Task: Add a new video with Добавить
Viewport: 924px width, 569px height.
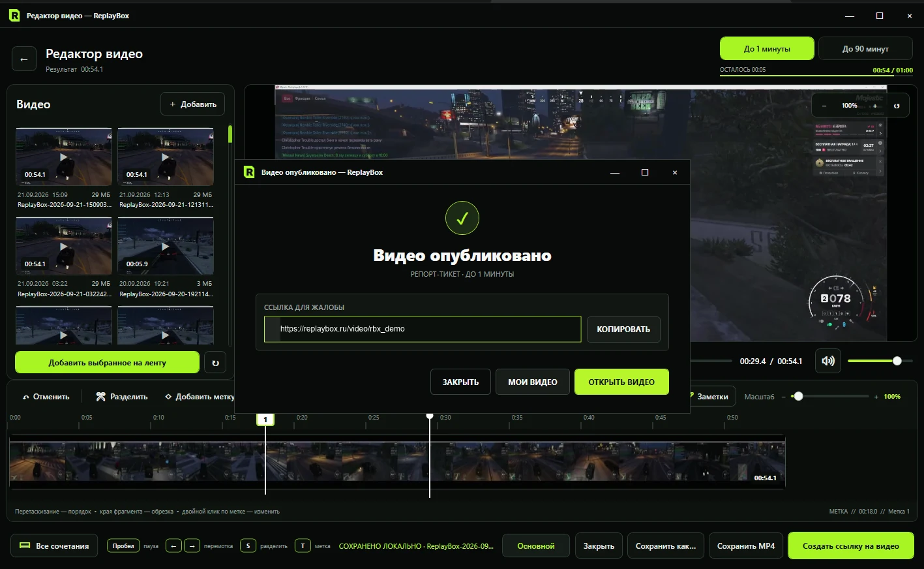Action: click(193, 104)
